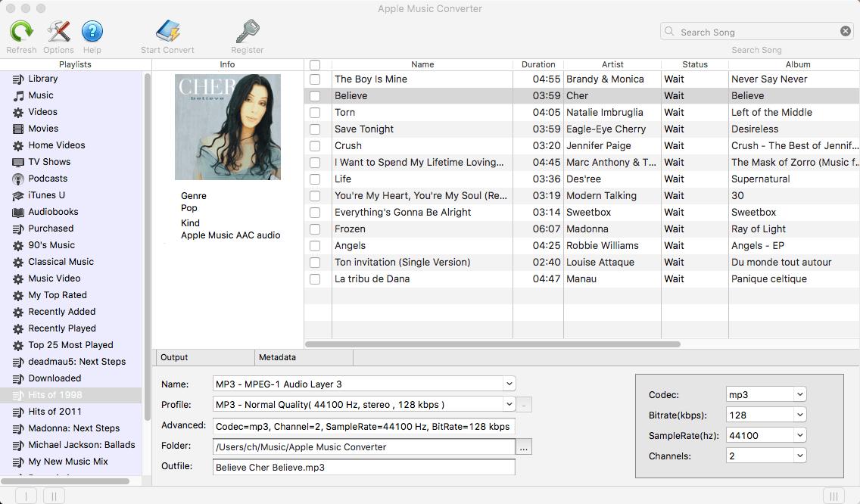860x504 pixels.
Task: Select the Output tab
Action: click(x=203, y=356)
